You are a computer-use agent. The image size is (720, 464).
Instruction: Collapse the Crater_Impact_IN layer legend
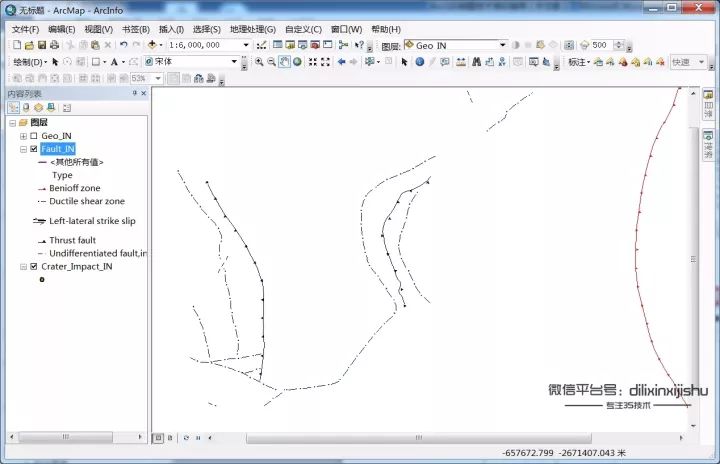[x=23, y=267]
